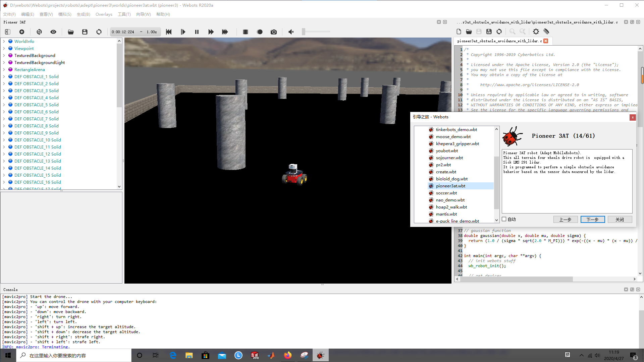Expand DEF OBSTACLE_5 Solid node

click(x=4, y=105)
